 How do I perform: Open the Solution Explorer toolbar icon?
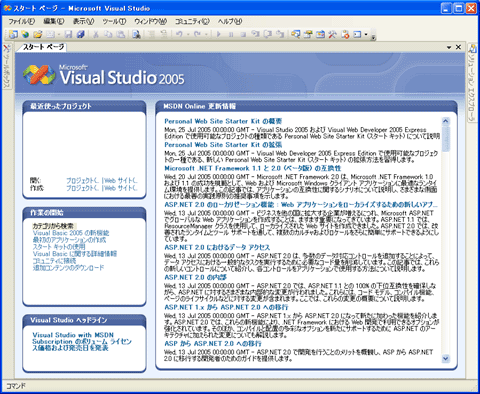295,34
